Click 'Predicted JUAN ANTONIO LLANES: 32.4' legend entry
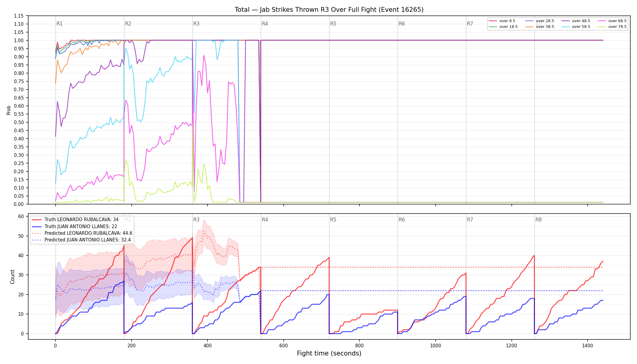Image resolution: width=637 pixels, height=364 pixels. click(x=81, y=240)
